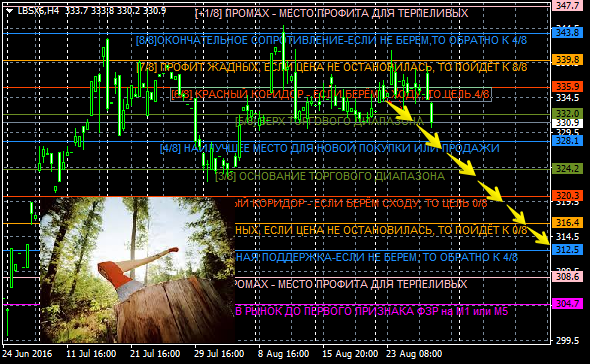Click the white 330.9 current price tag
590x364 pixels.
(568, 123)
